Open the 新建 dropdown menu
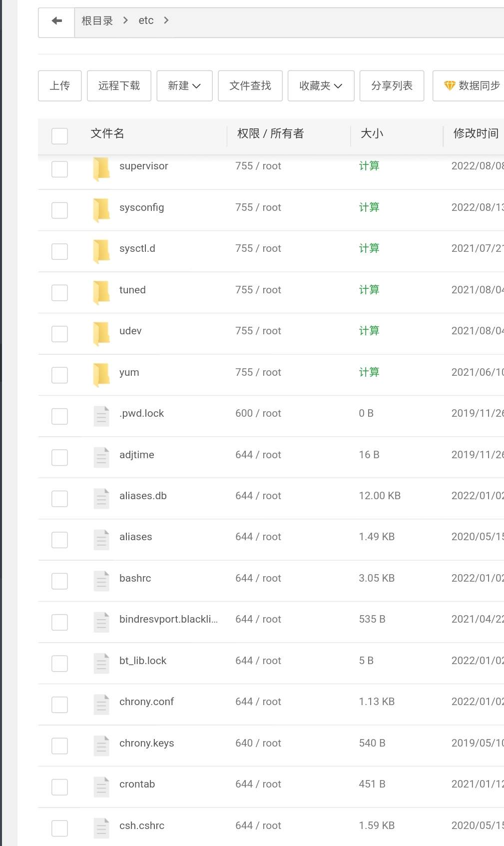This screenshot has width=504, height=846. (x=184, y=86)
